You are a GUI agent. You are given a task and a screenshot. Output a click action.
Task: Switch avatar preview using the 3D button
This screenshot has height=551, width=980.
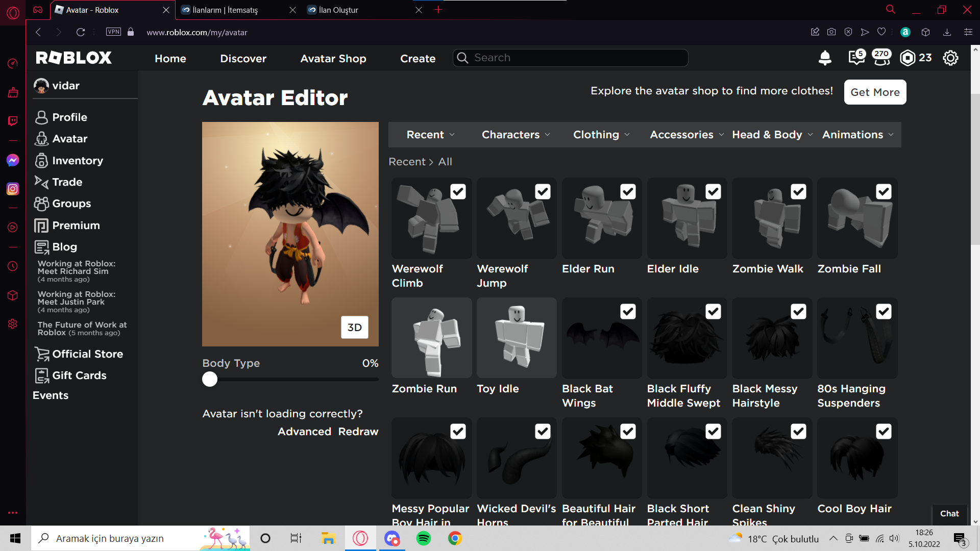click(354, 328)
